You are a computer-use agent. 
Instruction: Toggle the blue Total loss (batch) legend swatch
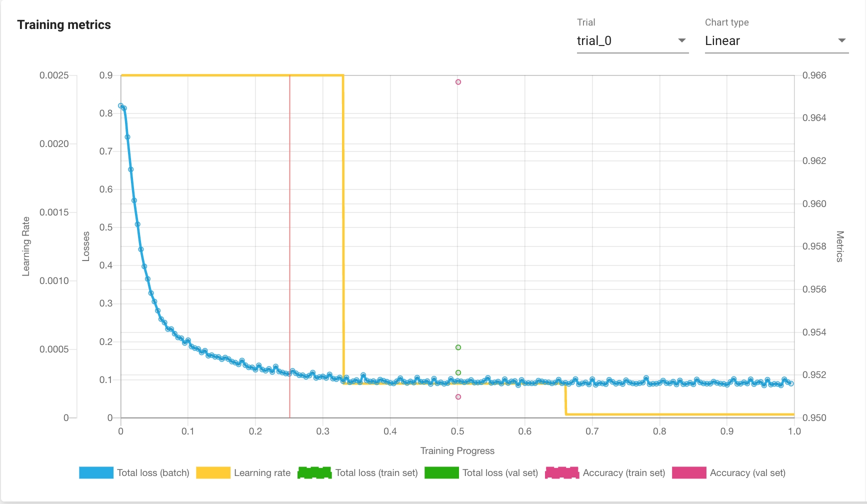coord(96,473)
